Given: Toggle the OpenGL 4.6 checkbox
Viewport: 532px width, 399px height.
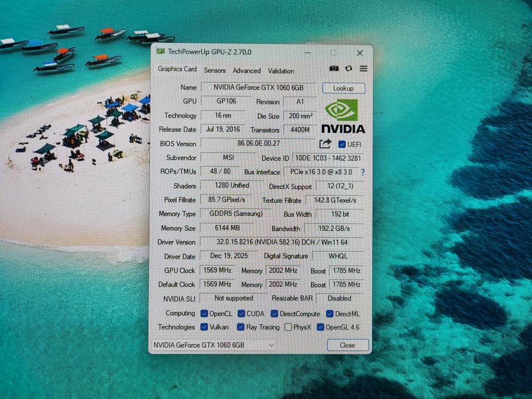Looking at the screenshot, I should (x=320, y=327).
